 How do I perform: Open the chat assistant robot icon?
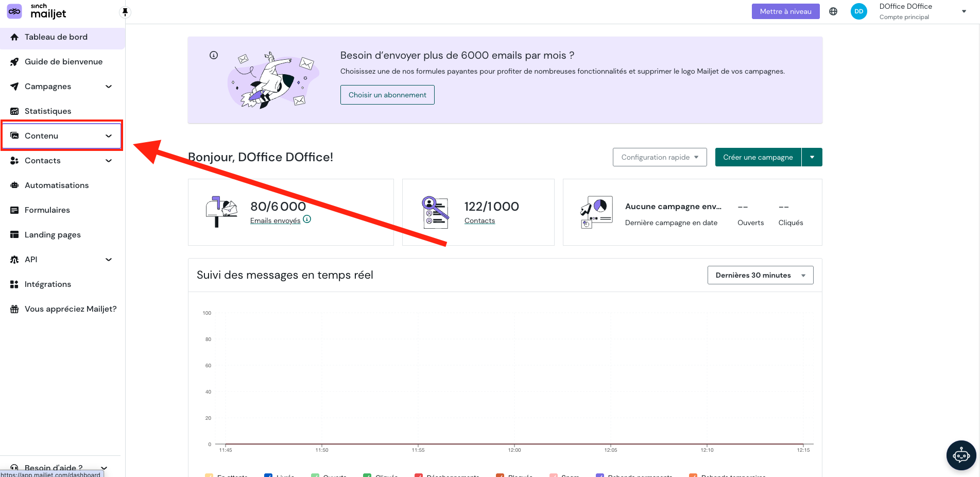pyautogui.click(x=961, y=455)
